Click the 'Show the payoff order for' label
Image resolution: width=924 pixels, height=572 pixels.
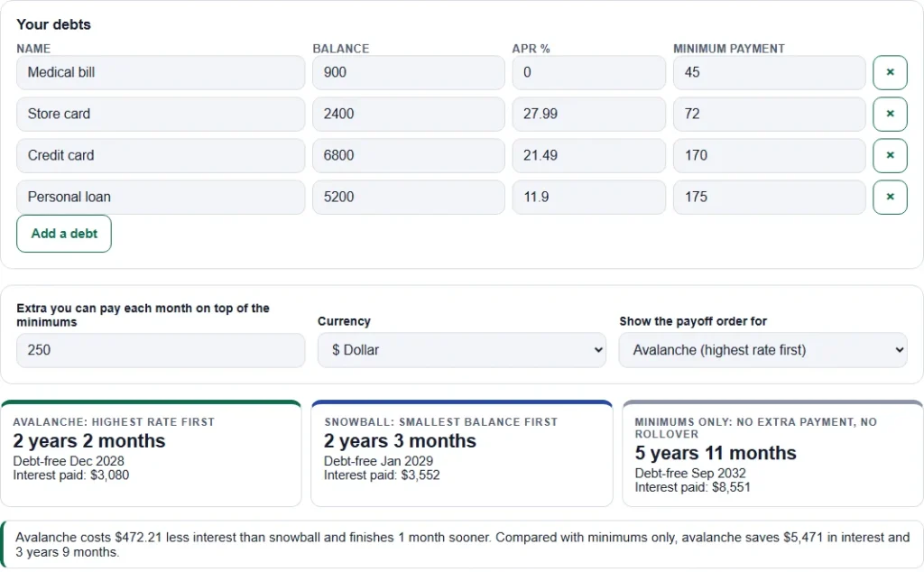tap(693, 322)
